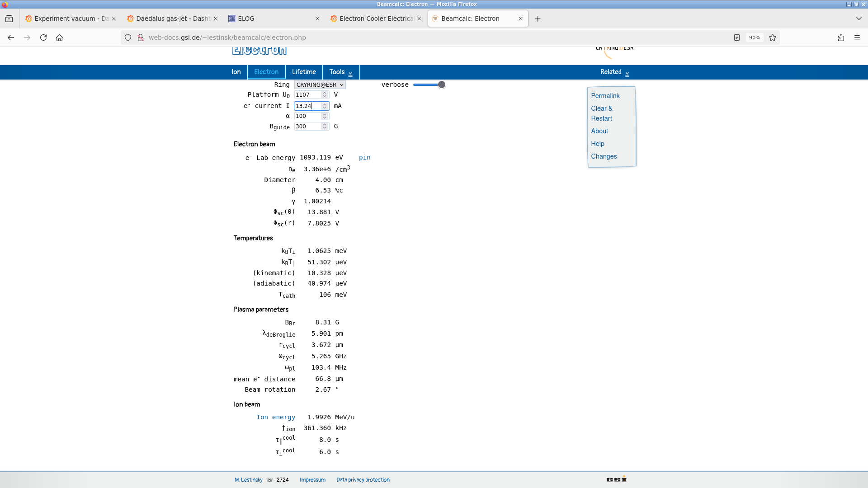Click the Firefox View icon at far left
Screen dimensions: 868x488
pyautogui.click(x=9, y=19)
